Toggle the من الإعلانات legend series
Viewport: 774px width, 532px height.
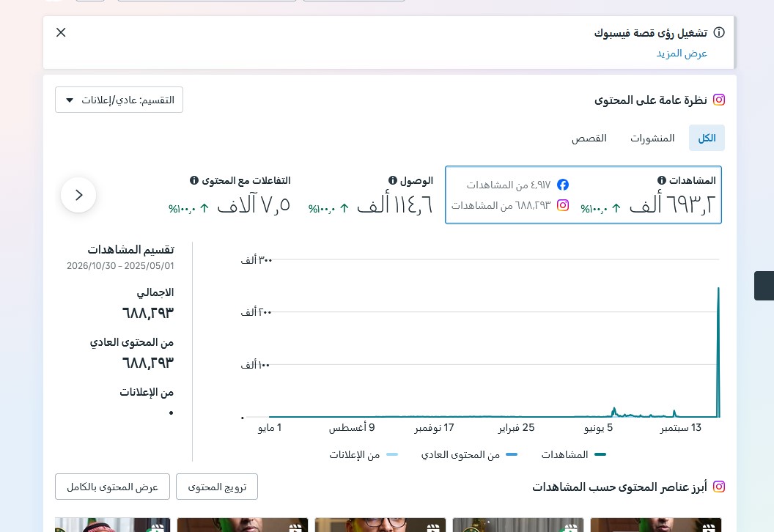[364, 454]
